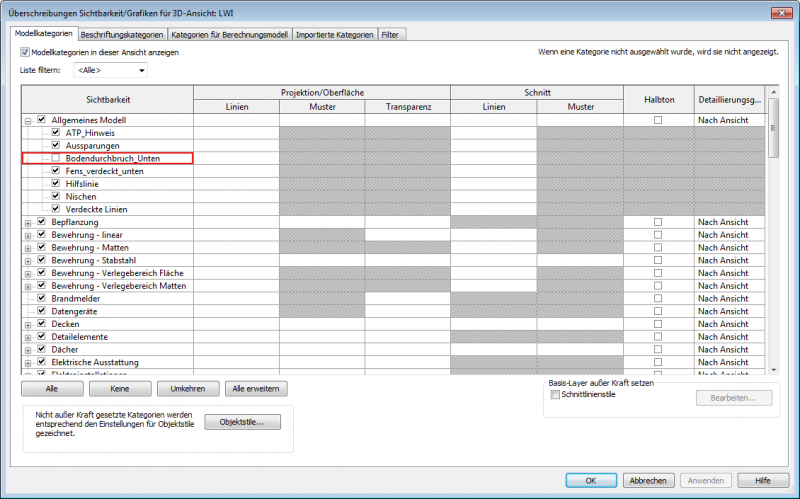This screenshot has width=800, height=499.
Task: Hide the Verdeckte Linien subcategory
Action: click(56, 209)
